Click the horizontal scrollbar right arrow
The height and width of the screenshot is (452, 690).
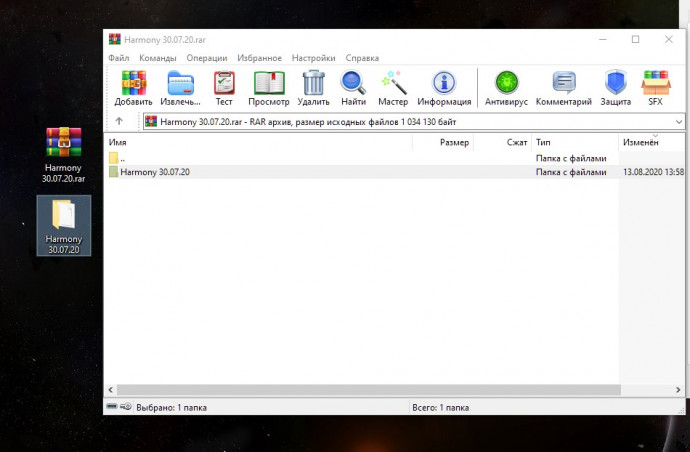(x=678, y=390)
